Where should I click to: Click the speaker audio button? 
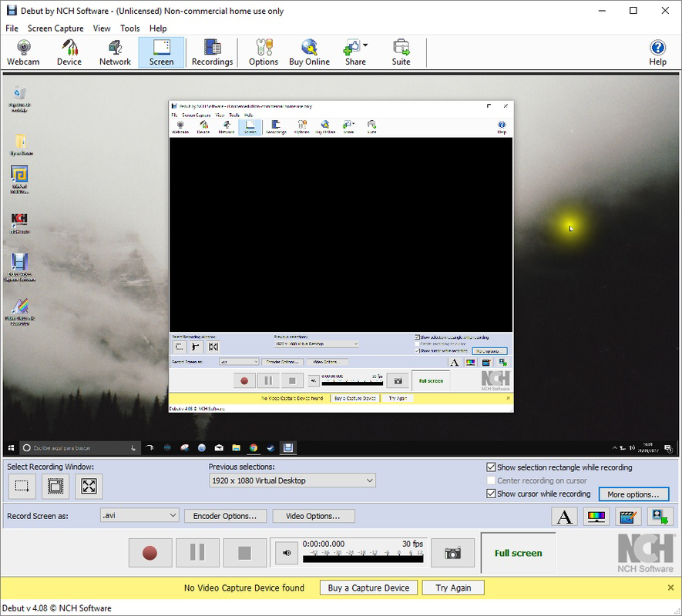[x=287, y=553]
